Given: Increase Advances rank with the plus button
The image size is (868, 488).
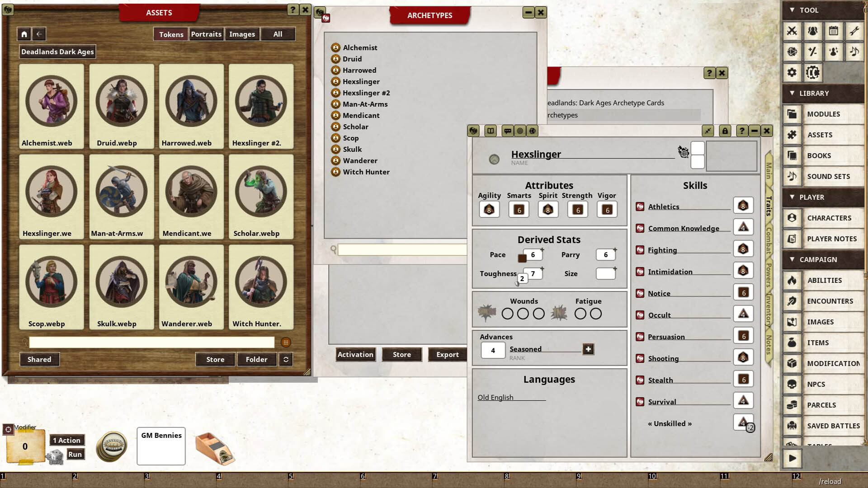Looking at the screenshot, I should tap(588, 349).
